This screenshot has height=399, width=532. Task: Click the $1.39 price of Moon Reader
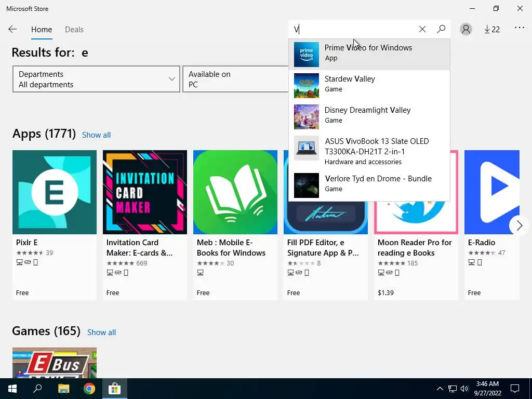coord(385,292)
